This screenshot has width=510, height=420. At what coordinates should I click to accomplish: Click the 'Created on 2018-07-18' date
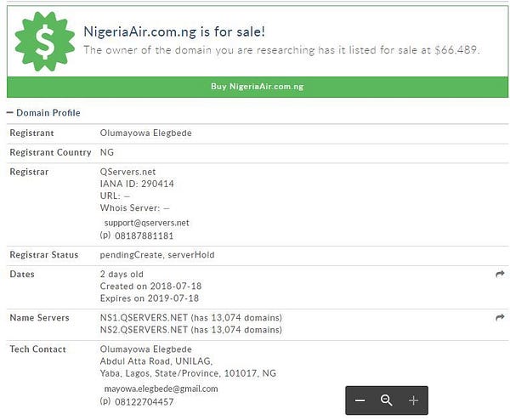150,287
